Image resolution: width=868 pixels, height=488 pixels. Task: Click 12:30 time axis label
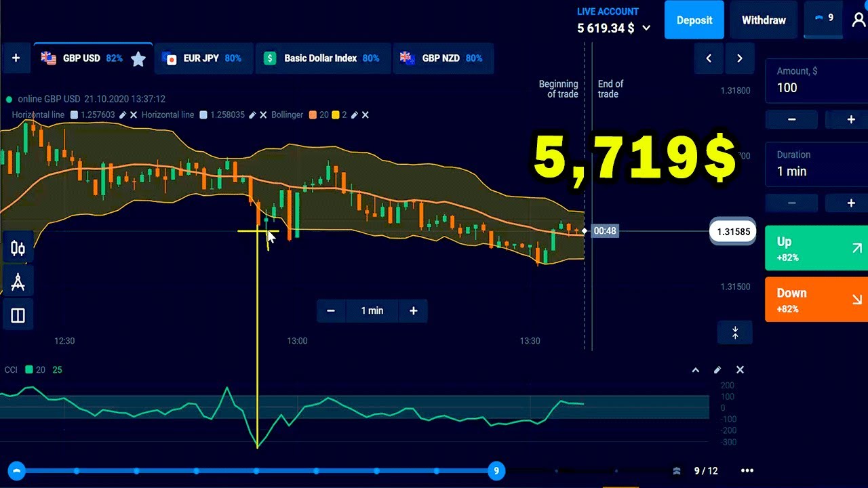(x=64, y=341)
